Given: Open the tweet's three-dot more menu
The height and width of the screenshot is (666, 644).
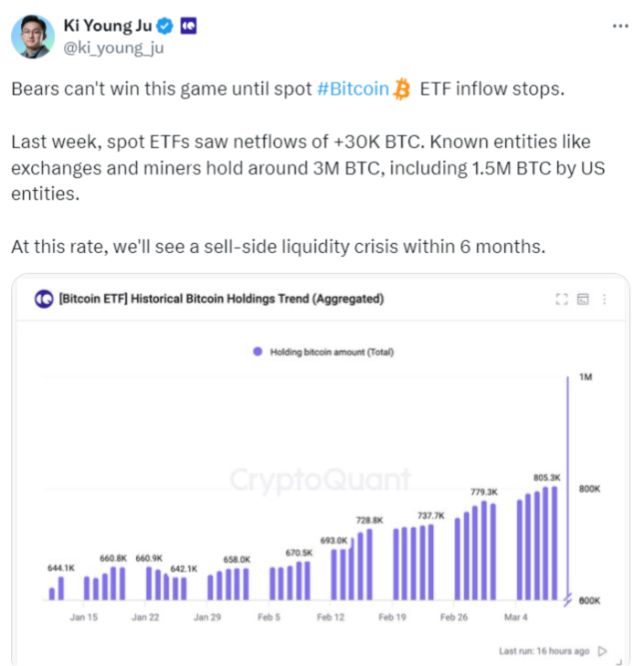Looking at the screenshot, I should point(621,26).
